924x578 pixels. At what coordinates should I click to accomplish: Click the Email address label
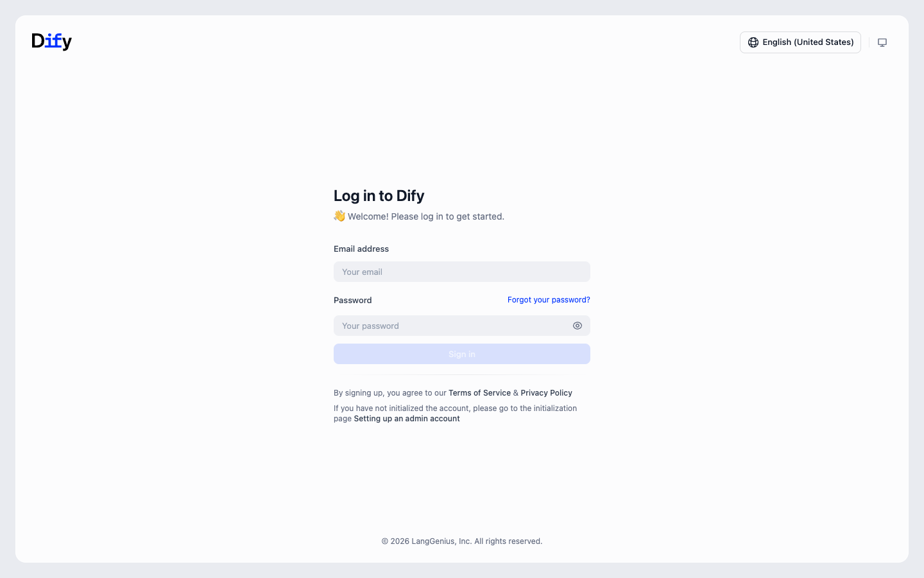point(361,249)
